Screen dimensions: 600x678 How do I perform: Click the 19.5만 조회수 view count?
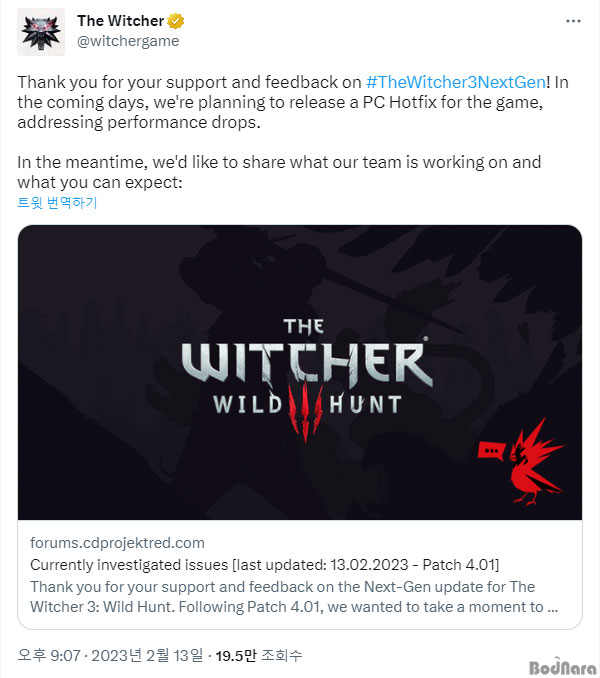(259, 656)
